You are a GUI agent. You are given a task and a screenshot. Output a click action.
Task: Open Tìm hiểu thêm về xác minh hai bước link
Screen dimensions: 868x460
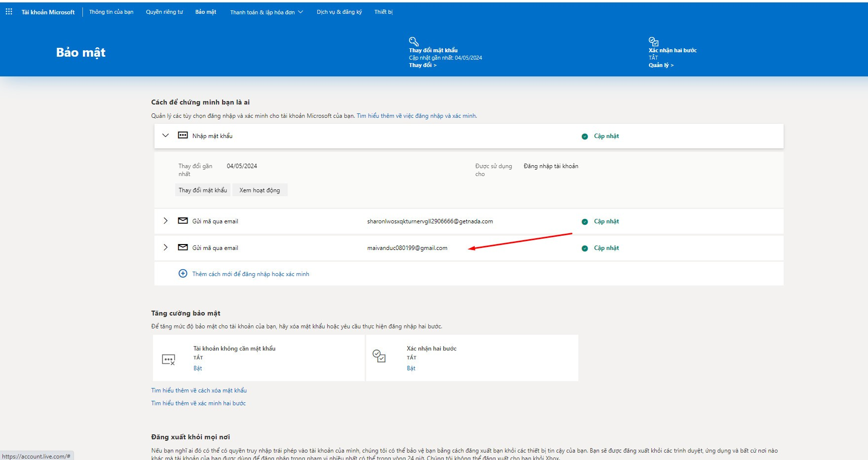(x=198, y=403)
